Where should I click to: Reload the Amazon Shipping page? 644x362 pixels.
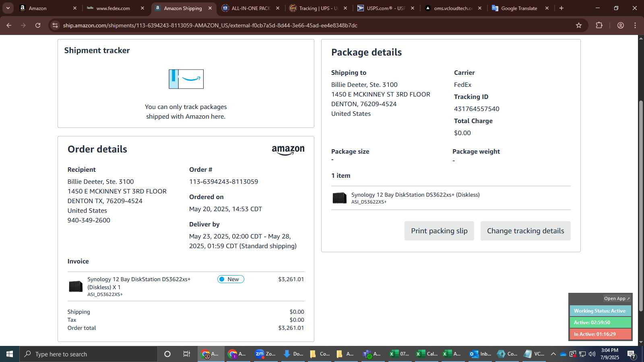38,25
